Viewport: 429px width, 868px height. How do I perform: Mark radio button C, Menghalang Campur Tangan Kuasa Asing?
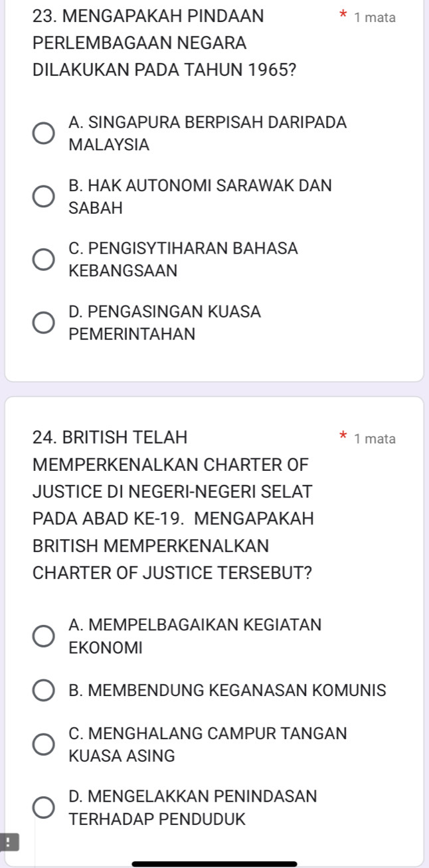point(44,744)
